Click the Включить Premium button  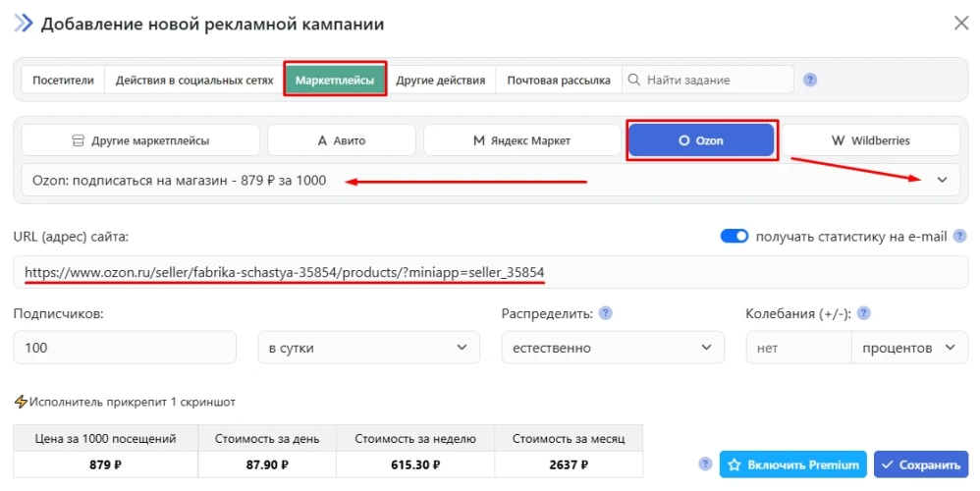pyautogui.click(x=792, y=464)
